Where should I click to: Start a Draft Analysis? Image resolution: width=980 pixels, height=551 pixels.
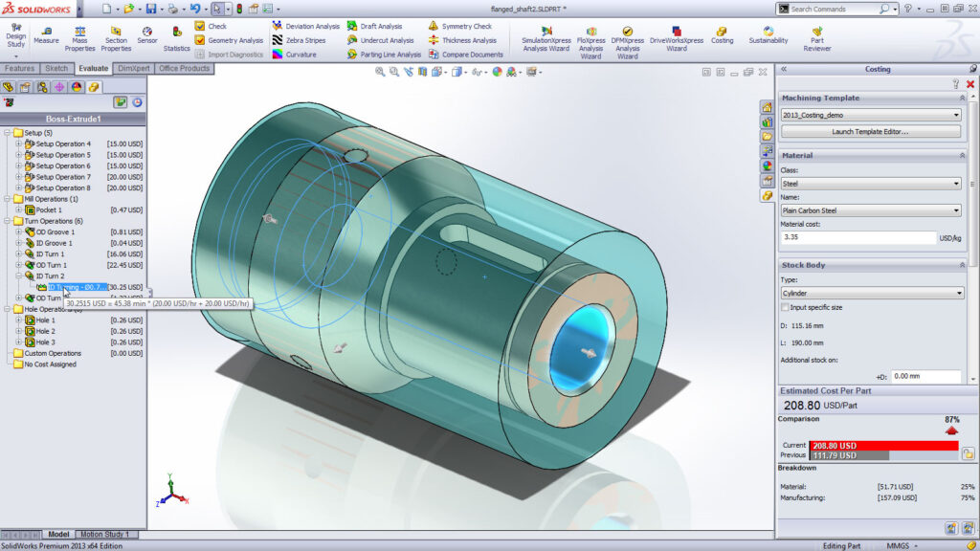pos(383,26)
